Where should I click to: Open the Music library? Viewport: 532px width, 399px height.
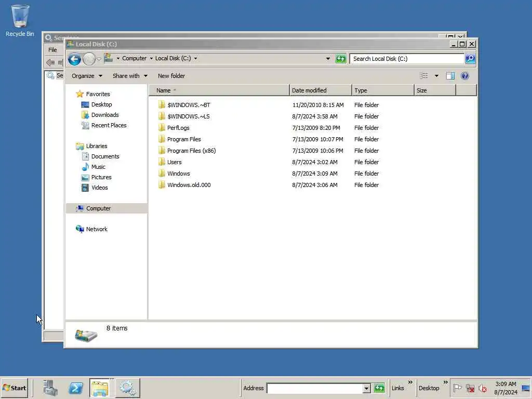coord(94,167)
